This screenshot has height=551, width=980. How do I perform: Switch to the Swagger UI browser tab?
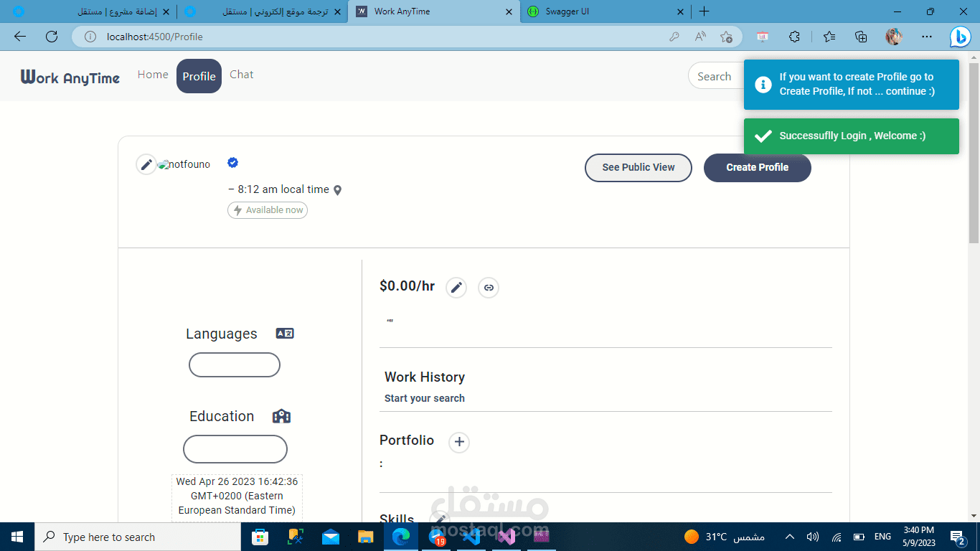tap(605, 11)
